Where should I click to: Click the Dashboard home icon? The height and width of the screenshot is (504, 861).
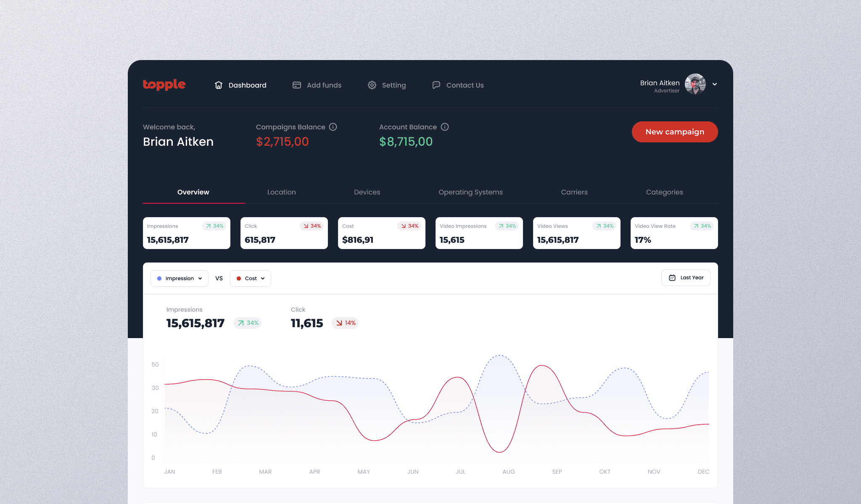tap(219, 85)
